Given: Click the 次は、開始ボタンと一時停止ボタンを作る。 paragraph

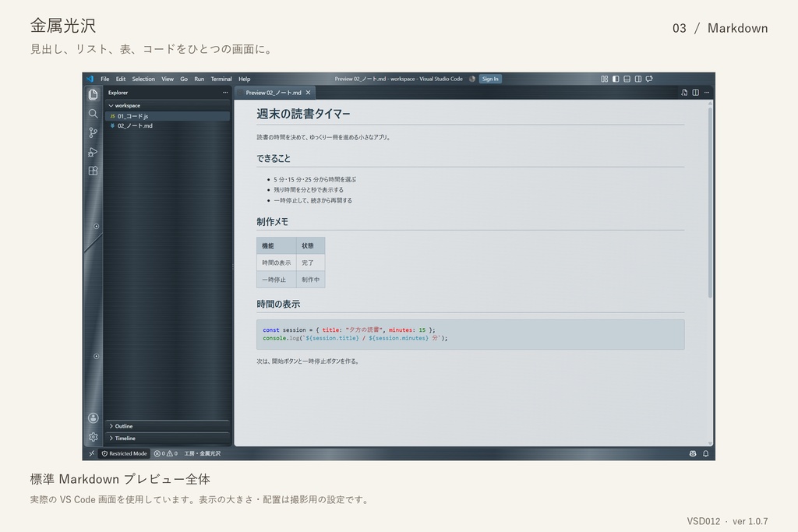Looking at the screenshot, I should tap(309, 361).
